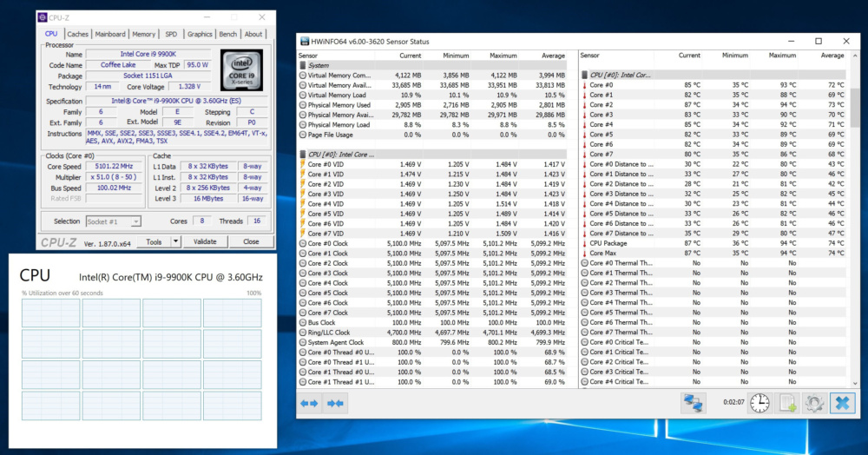The width and height of the screenshot is (868, 455).
Task: Open HWiNFO sensor settings gear icon
Action: [814, 403]
